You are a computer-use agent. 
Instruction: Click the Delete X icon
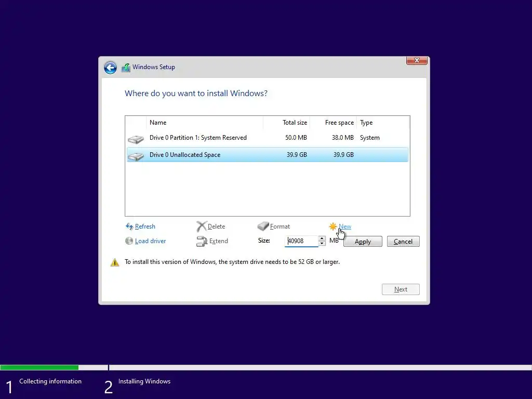click(x=202, y=227)
